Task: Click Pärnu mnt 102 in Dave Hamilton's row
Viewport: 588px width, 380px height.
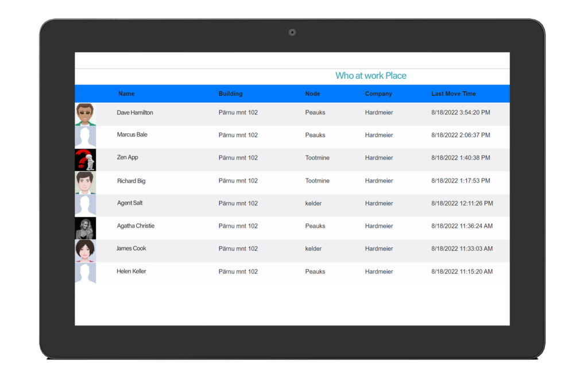Action: coord(238,113)
